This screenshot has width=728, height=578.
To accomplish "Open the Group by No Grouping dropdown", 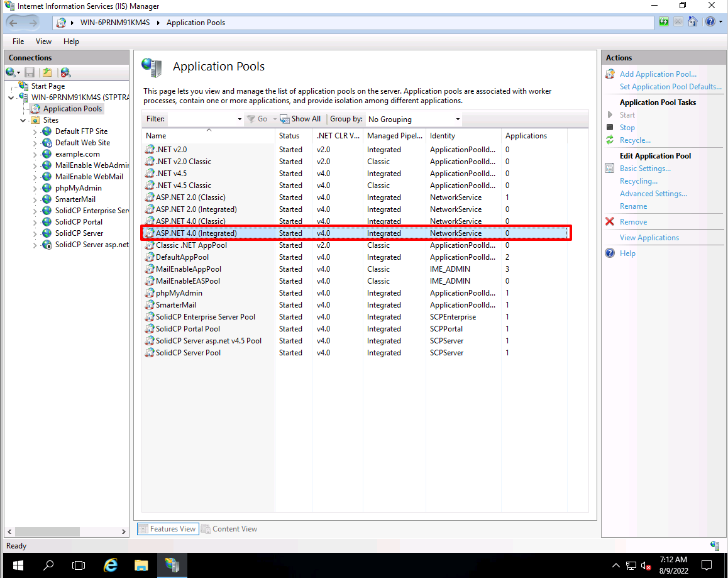I will coord(413,119).
